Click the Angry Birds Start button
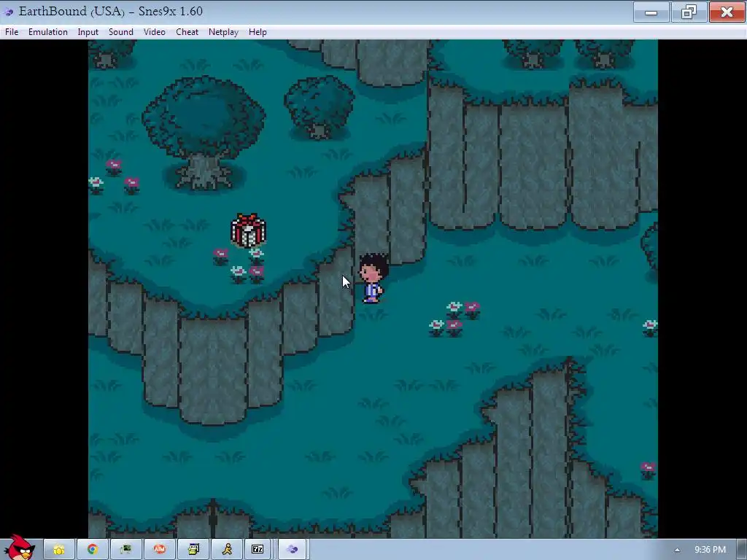Screen dimensions: 747x560 [19, 548]
